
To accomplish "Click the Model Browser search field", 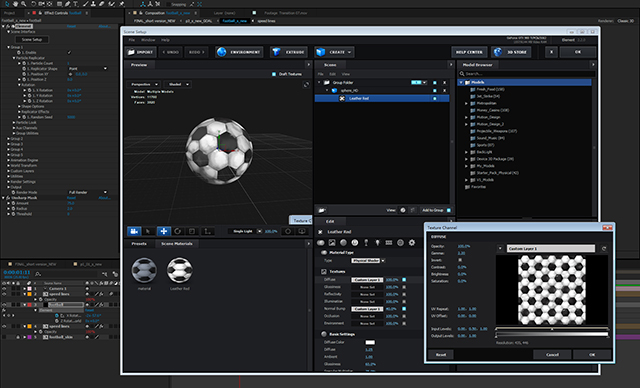I will [x=527, y=74].
